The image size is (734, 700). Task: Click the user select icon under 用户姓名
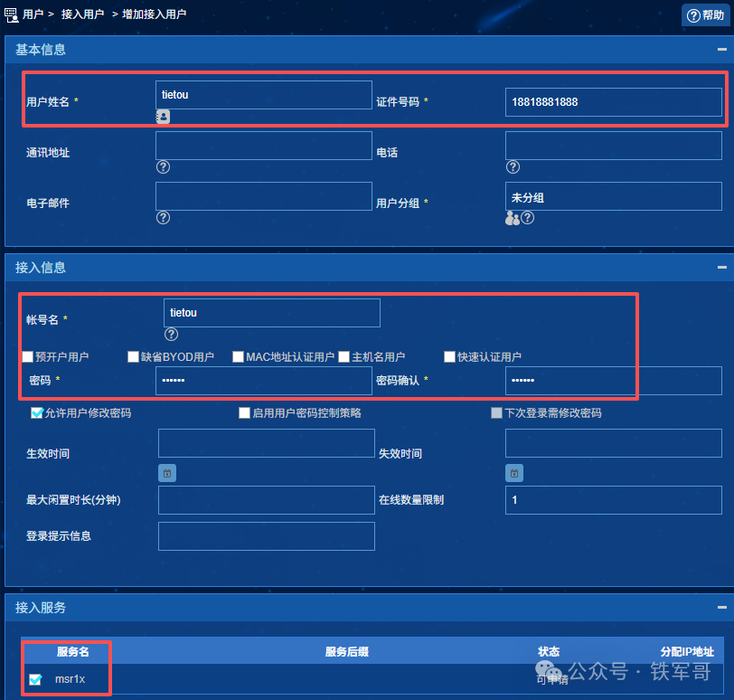point(163,117)
